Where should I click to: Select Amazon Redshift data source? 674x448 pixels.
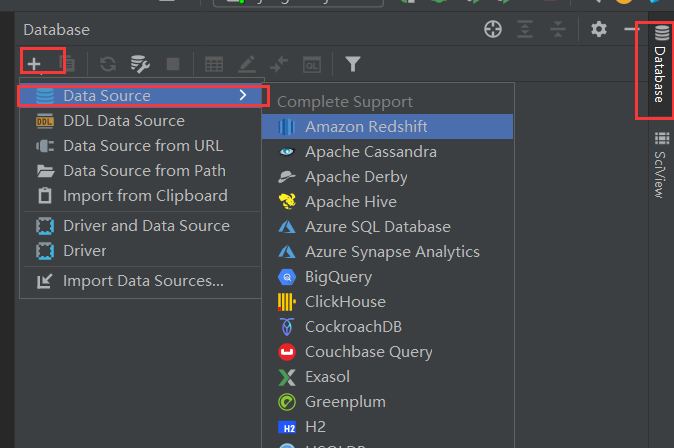click(387, 126)
